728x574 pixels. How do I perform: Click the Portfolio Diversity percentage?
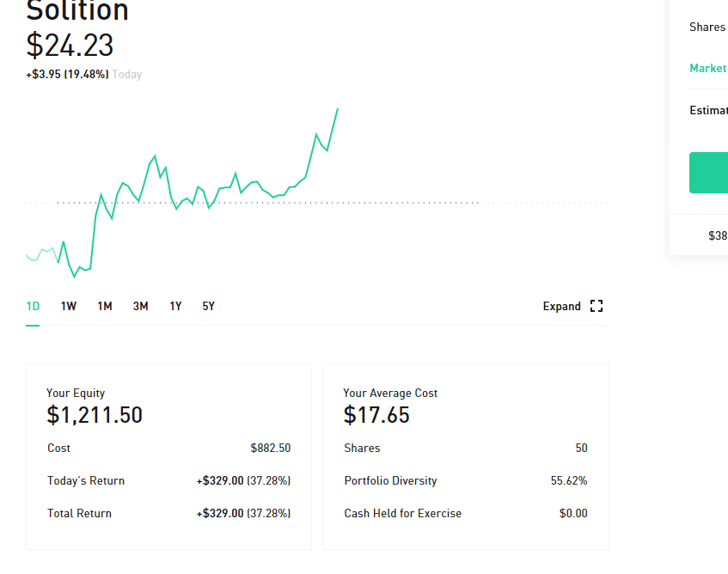(x=569, y=480)
